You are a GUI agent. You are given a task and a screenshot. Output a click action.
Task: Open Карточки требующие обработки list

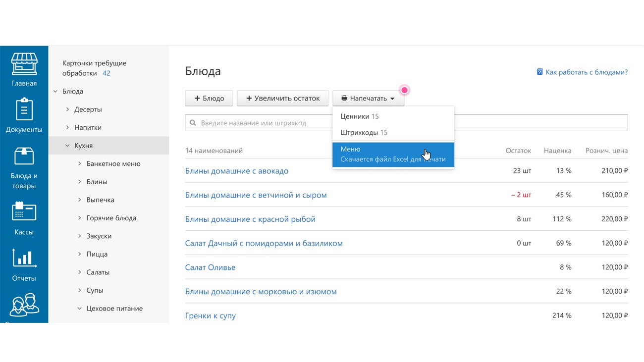[94, 68]
